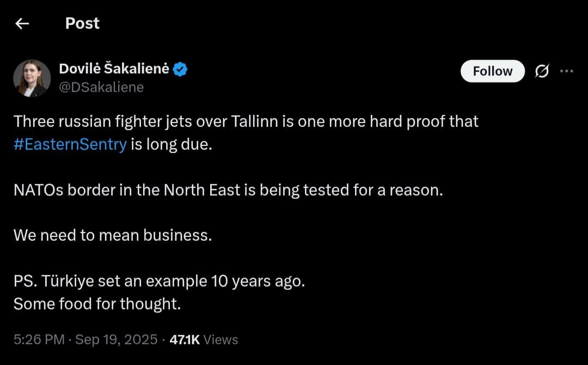Click the tweet's opening sentence about fighter jets
588x365 pixels.
pyautogui.click(x=245, y=121)
